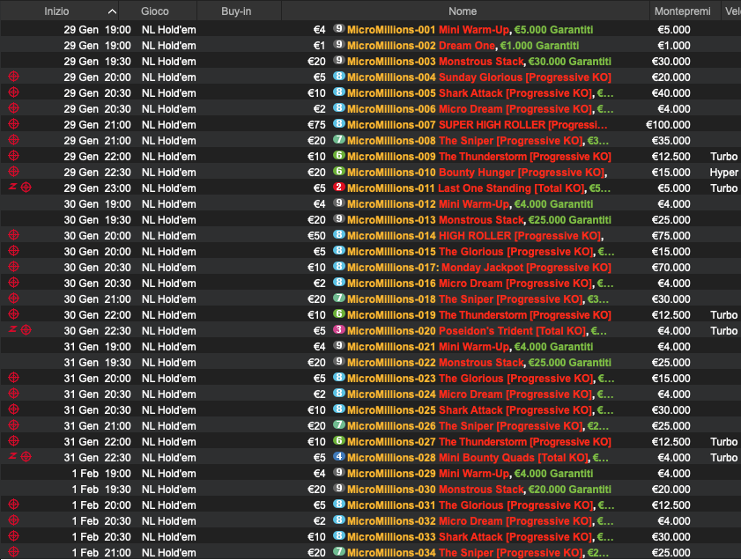
Task: Select the €75.000 prize pool cell
Action: [x=671, y=236]
